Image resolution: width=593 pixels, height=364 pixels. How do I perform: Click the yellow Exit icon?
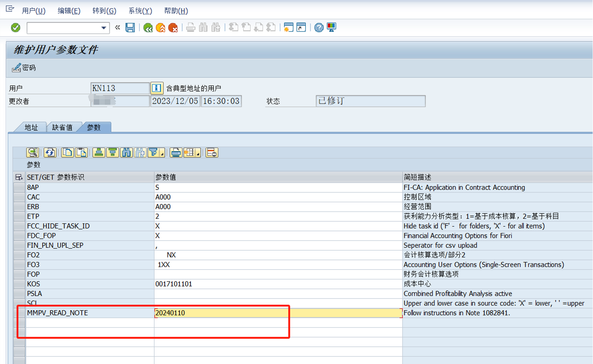click(x=160, y=28)
